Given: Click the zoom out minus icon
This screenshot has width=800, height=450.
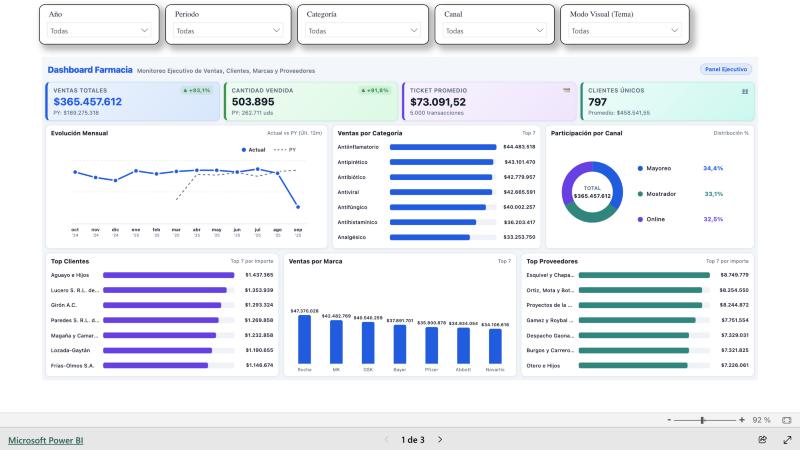Looking at the screenshot, I should [x=669, y=420].
